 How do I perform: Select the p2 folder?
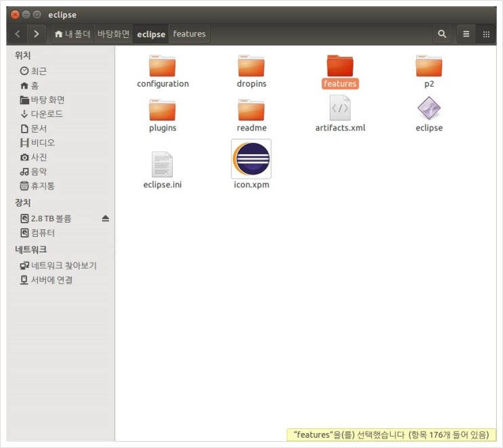click(429, 66)
